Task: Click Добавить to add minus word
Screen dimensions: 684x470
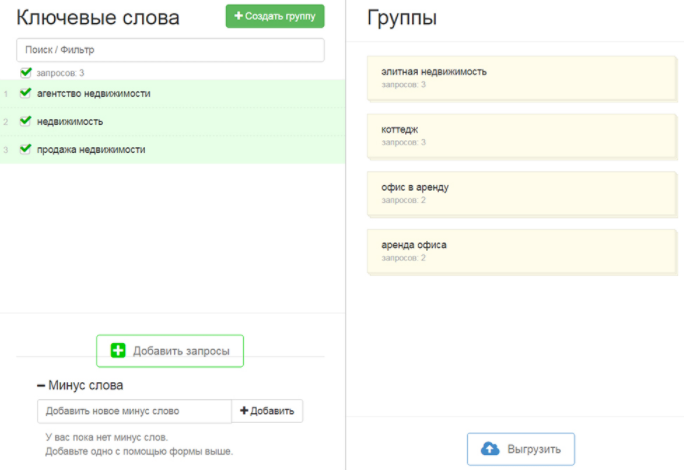Action: 267,411
